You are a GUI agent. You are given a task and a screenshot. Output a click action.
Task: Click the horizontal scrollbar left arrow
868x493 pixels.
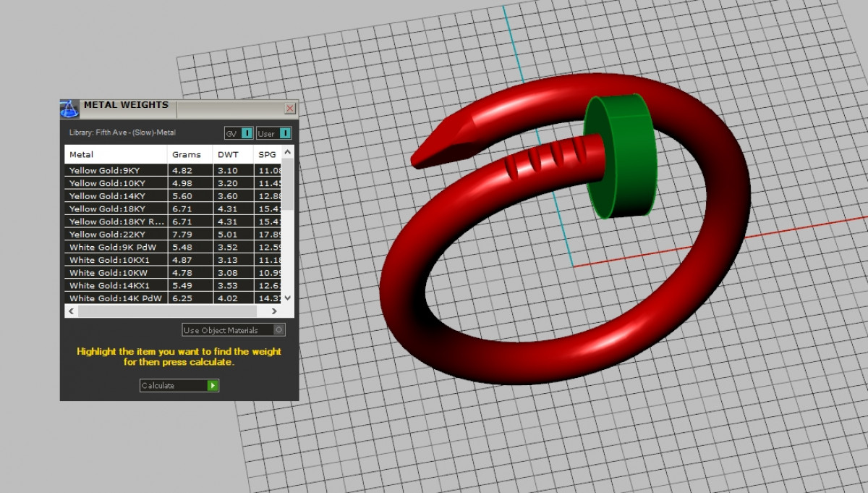click(71, 311)
